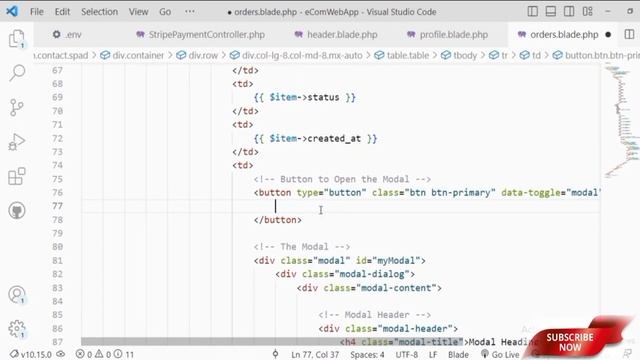Switch to profile.blade.php tab
The image size is (640, 360).
pyautogui.click(x=448, y=35)
